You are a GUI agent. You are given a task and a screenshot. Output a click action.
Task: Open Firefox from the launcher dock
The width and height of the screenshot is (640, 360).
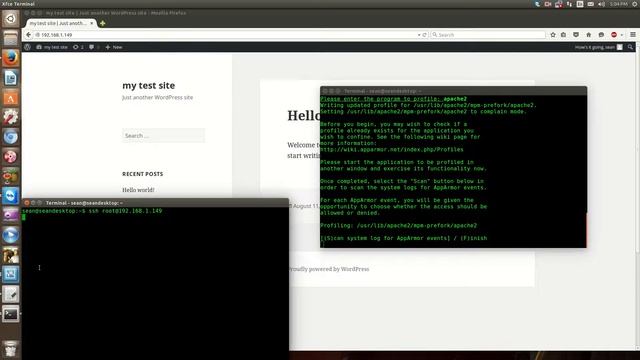(x=11, y=58)
